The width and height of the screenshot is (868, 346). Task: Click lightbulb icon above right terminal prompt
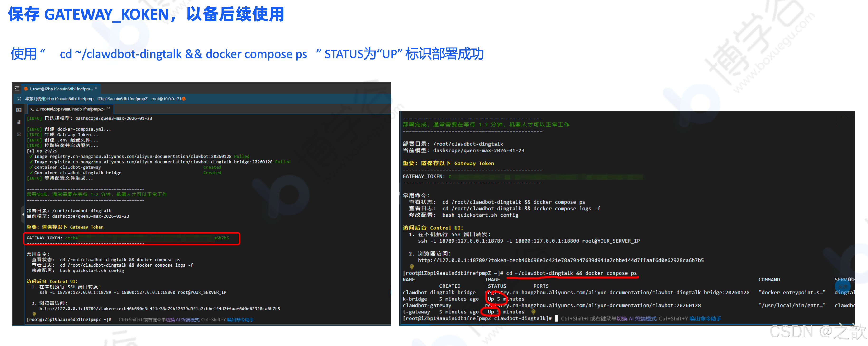pyautogui.click(x=411, y=267)
